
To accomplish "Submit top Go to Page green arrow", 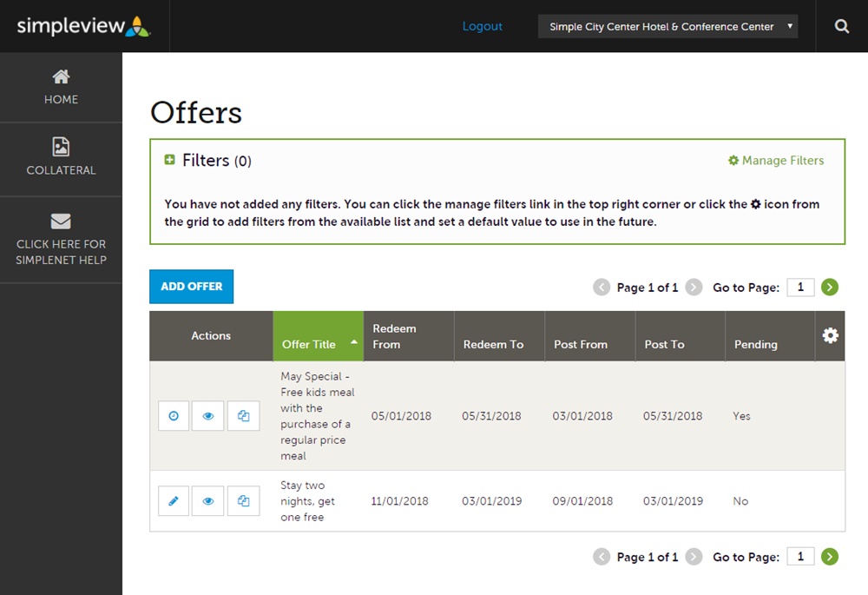I will tap(829, 287).
